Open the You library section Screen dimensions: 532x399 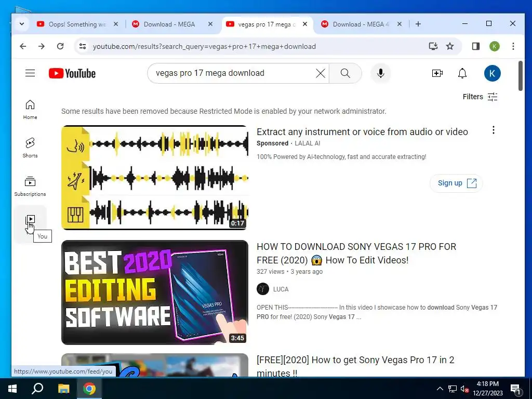[x=30, y=224]
